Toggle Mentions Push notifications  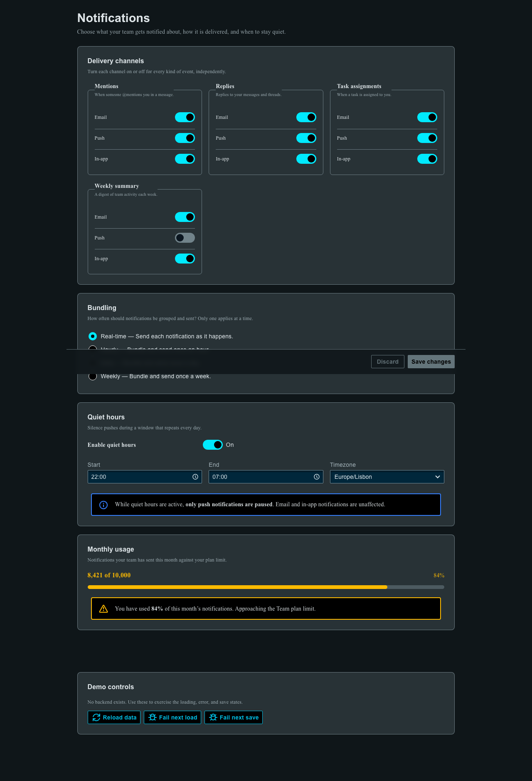[x=185, y=138]
